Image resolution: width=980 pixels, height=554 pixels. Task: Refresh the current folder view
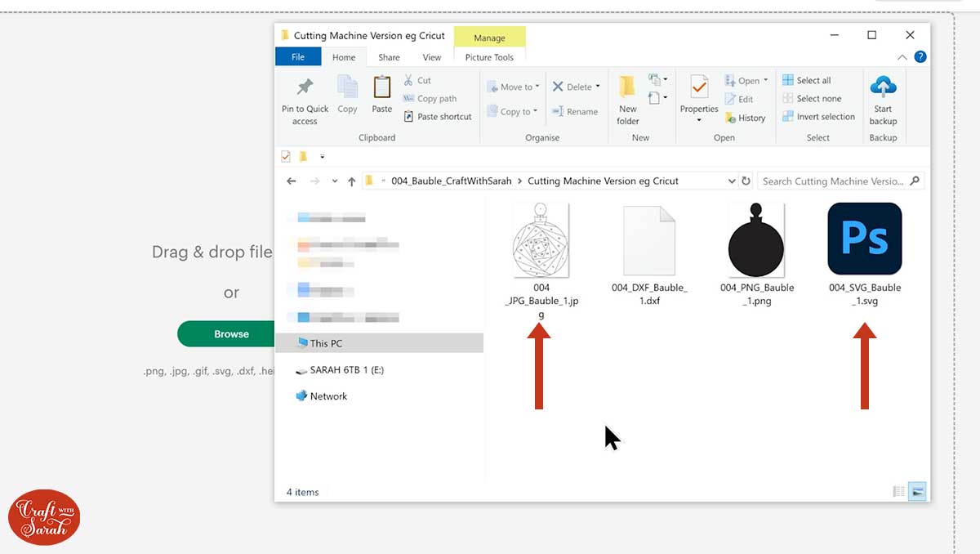(x=746, y=181)
